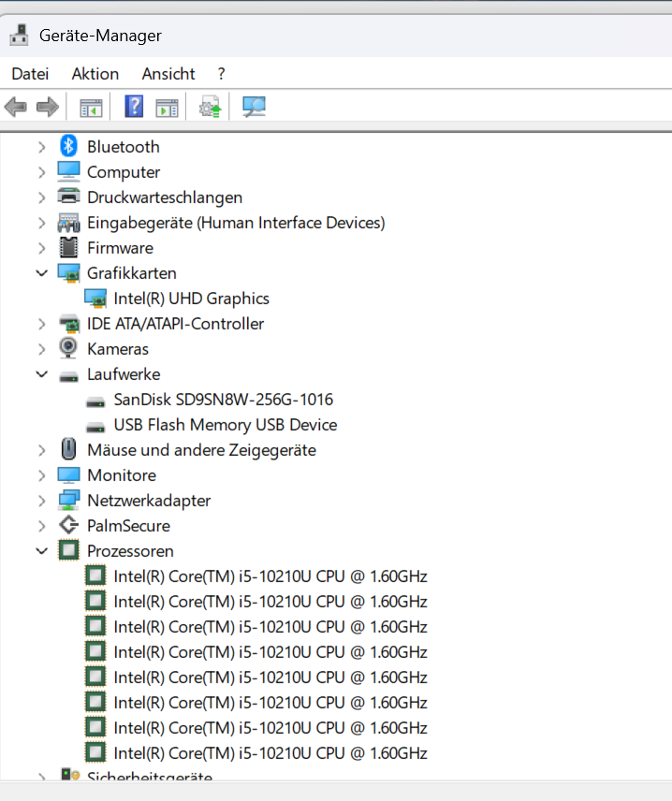Click the Monitore category icon
This screenshot has height=801, width=672.
click(x=68, y=475)
